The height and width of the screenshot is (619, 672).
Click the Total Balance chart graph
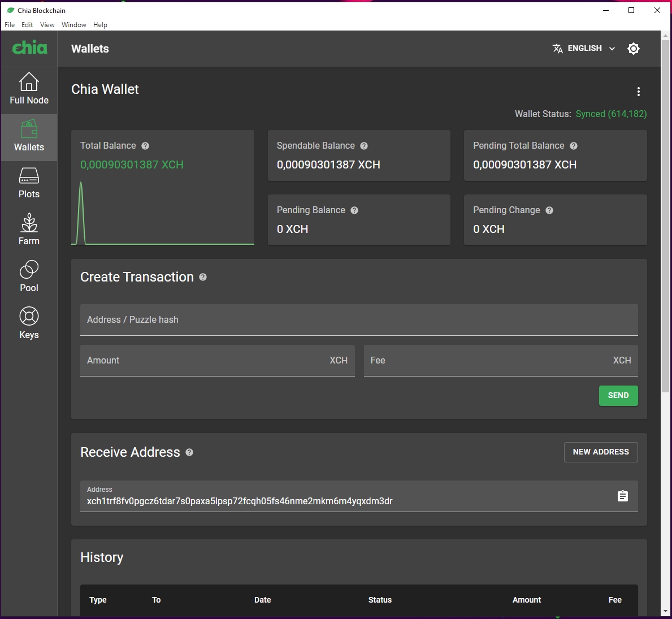click(x=162, y=213)
